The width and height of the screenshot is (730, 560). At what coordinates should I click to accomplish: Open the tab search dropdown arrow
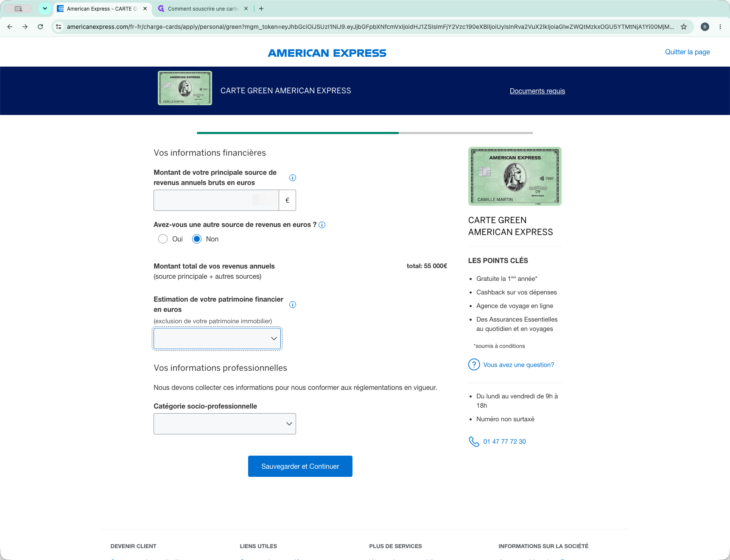point(45,8)
